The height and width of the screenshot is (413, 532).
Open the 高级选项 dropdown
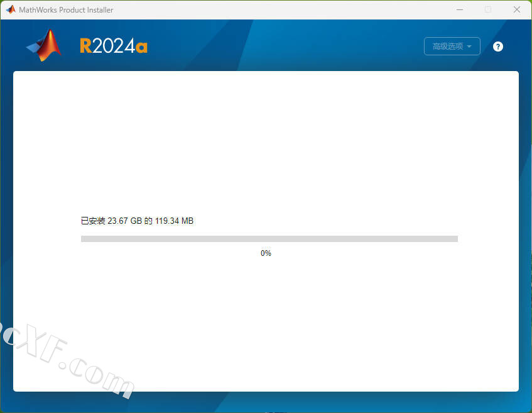[x=452, y=46]
